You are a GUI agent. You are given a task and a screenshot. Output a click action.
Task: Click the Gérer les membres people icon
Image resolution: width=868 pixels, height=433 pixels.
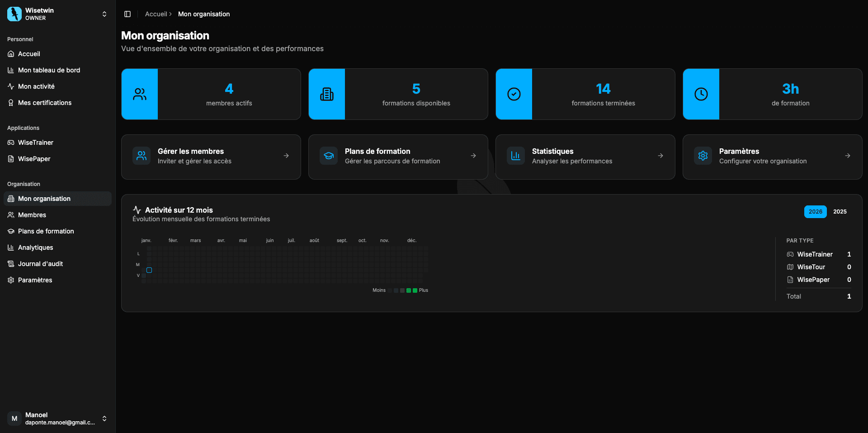pos(141,155)
